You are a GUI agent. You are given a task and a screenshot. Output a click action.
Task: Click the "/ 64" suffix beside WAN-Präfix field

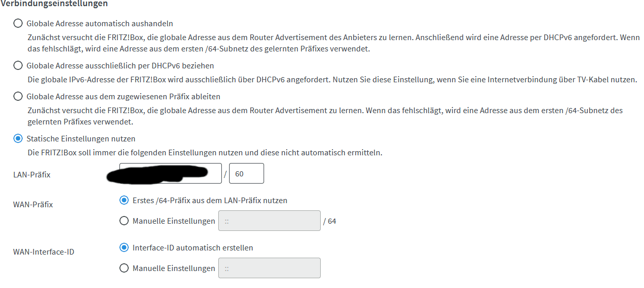[x=329, y=221]
